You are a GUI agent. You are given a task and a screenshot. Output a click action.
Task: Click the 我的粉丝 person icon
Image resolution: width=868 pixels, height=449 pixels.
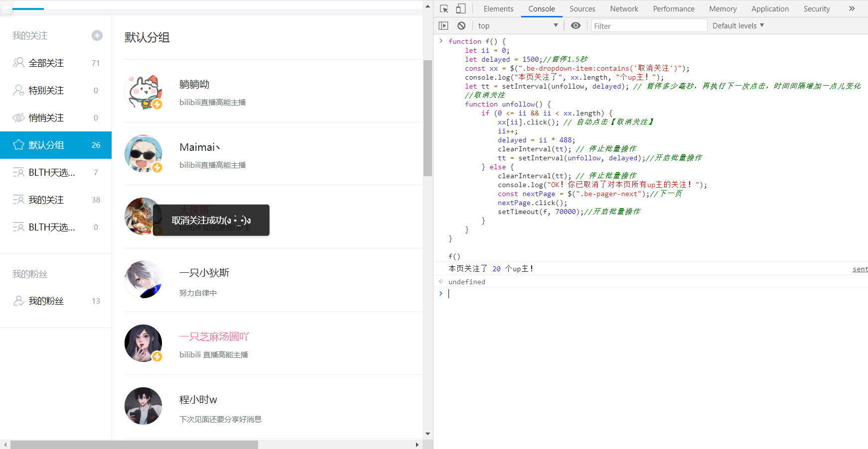click(18, 301)
